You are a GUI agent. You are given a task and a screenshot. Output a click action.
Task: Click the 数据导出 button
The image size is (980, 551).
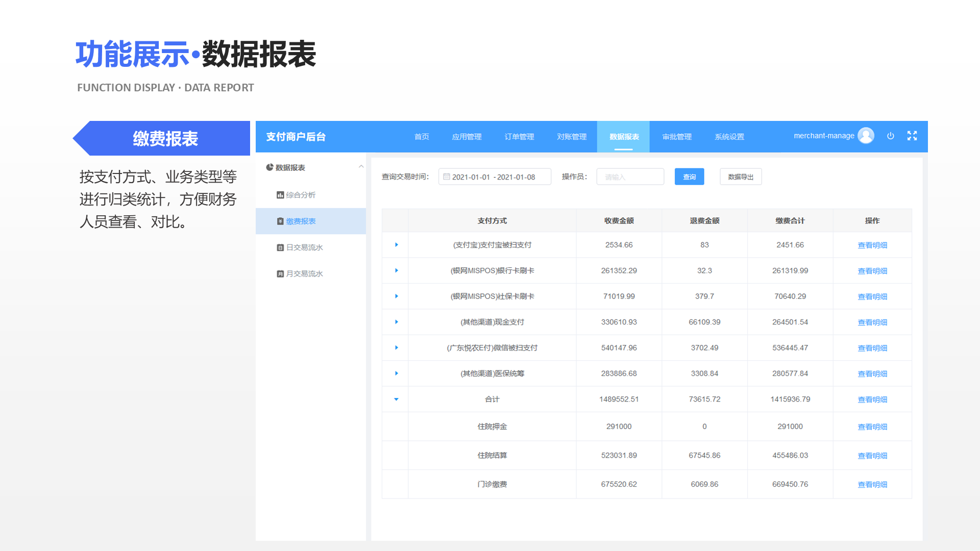coord(741,177)
